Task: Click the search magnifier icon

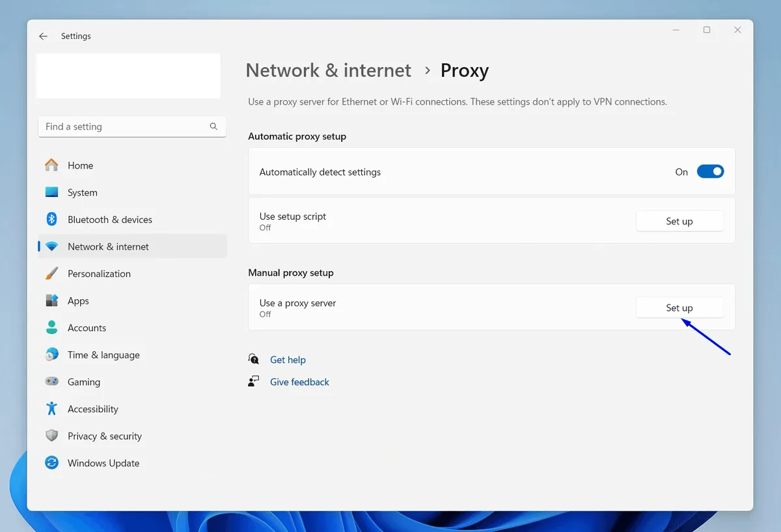Action: (x=213, y=127)
